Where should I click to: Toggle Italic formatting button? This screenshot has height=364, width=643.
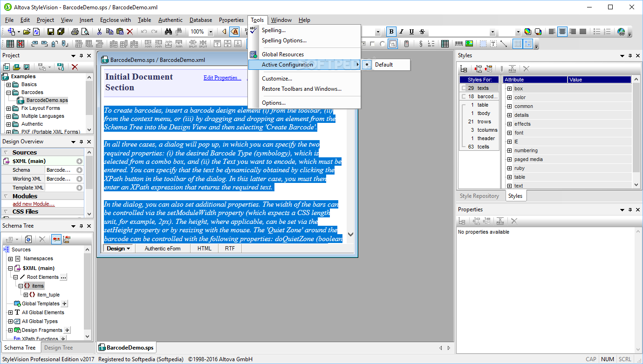tap(402, 32)
